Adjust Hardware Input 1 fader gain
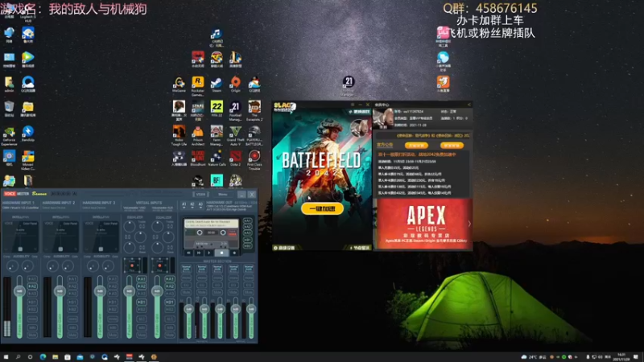 tap(19, 291)
